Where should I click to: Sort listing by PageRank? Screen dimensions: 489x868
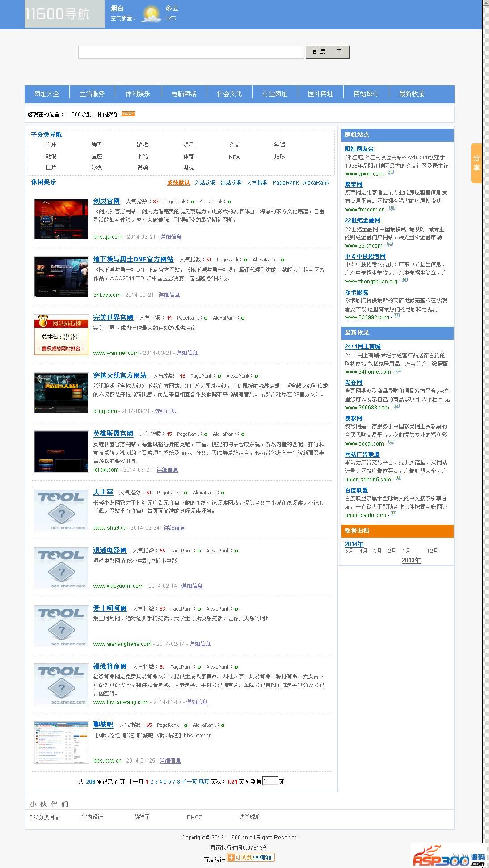click(x=286, y=183)
